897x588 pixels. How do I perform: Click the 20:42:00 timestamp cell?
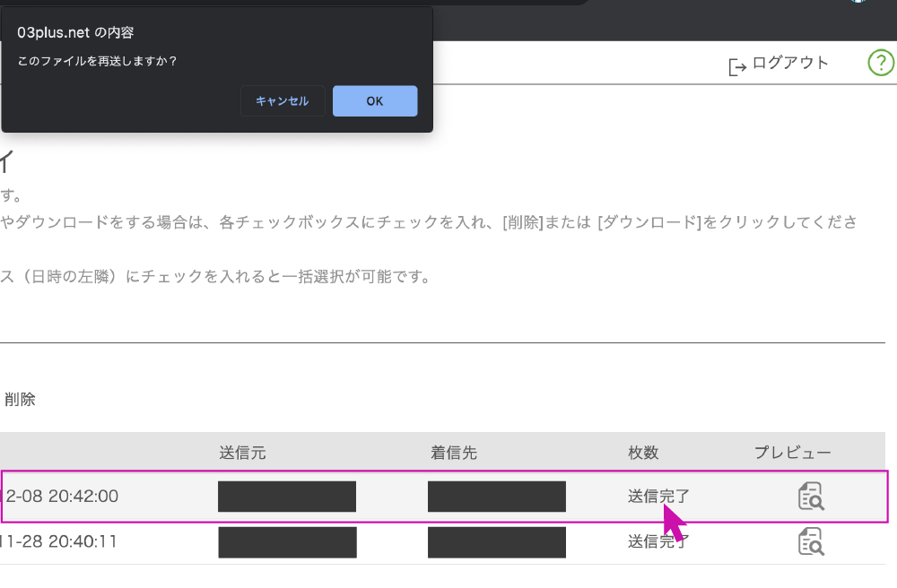point(60,496)
